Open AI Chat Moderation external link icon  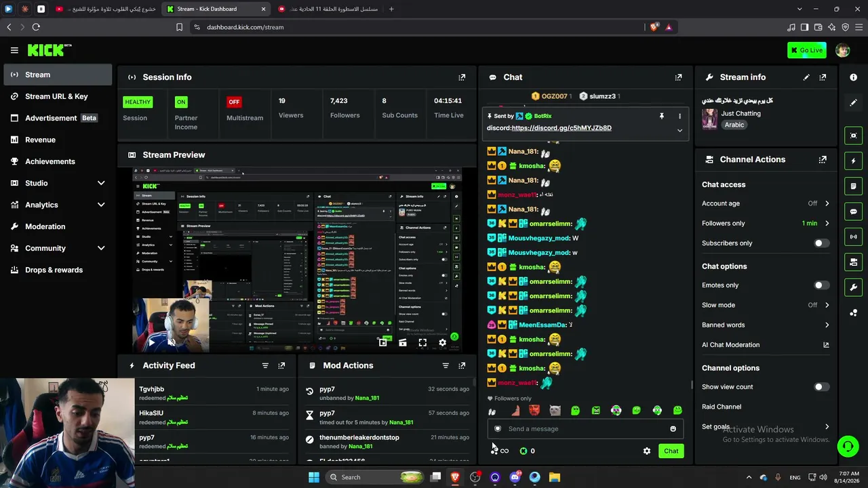pos(826,345)
